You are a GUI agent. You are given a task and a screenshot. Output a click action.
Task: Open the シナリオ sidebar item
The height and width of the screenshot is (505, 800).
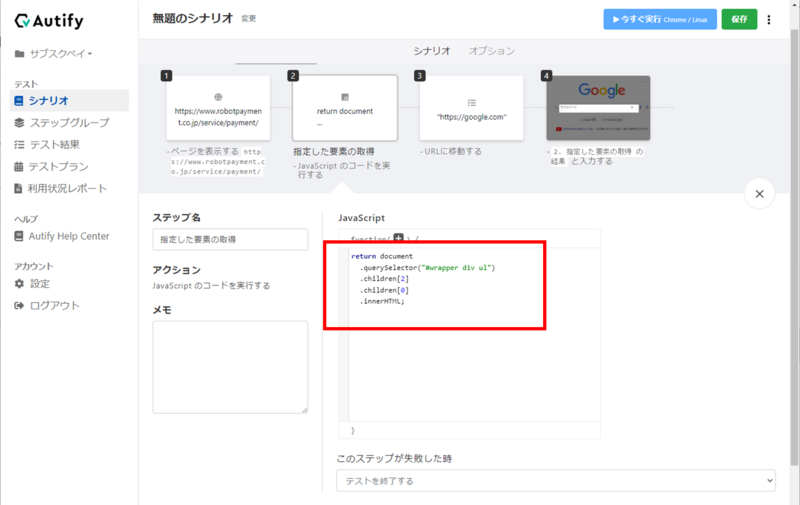(69, 100)
